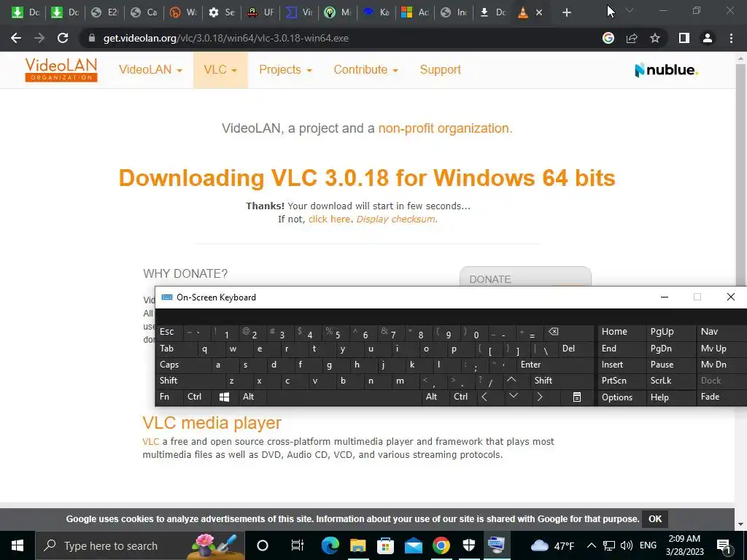Go back using the browser back arrow
The image size is (747, 560).
click(16, 38)
